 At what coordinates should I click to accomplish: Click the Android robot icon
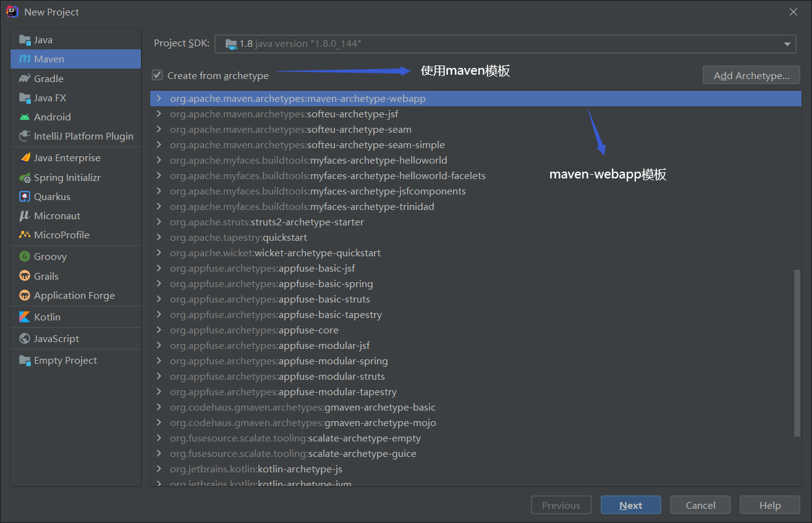coord(25,117)
